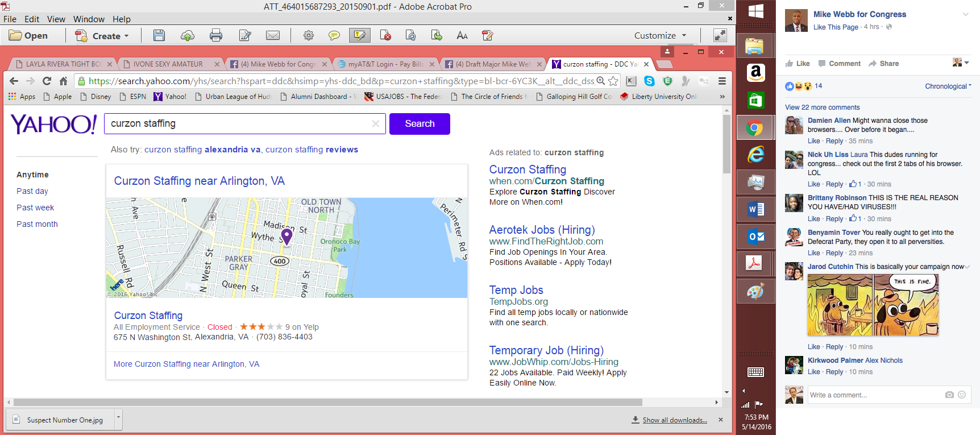
Task: Click View 22 more comments link
Action: point(822,107)
